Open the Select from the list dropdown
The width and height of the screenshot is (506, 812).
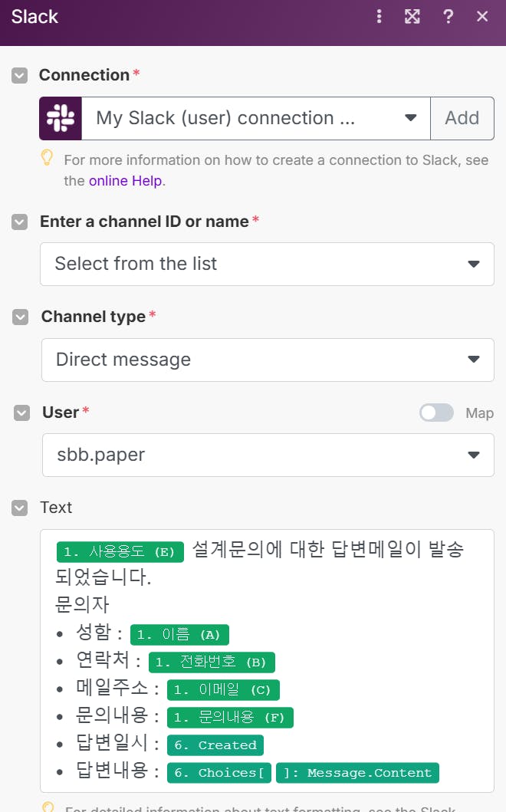click(267, 264)
